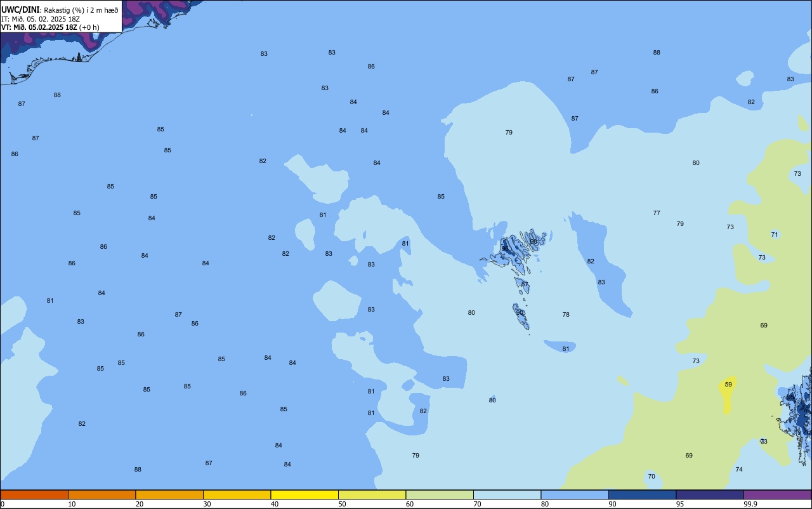The image size is (812, 509).
Task: Click the 'IT: Mið. 05. 02. 2025 18Z' line
Action: click(x=41, y=18)
